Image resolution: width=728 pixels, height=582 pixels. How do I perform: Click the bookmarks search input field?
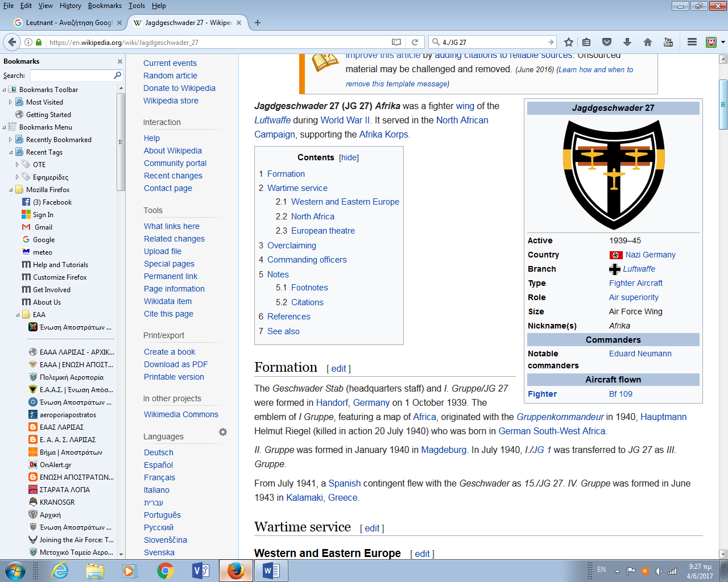click(x=72, y=75)
